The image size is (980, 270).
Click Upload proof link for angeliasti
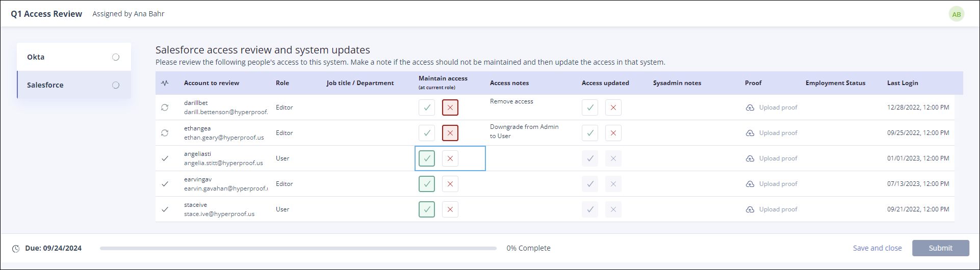(x=778, y=158)
